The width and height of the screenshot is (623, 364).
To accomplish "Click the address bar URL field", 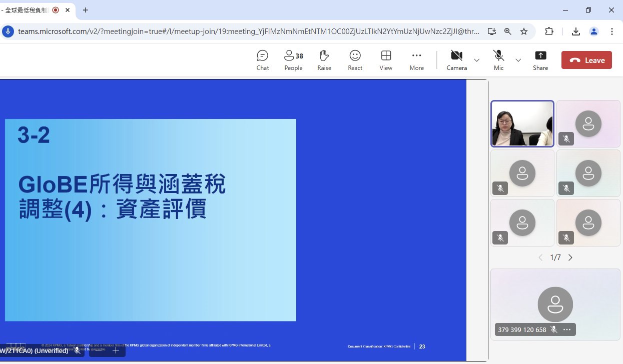I will 248,31.
